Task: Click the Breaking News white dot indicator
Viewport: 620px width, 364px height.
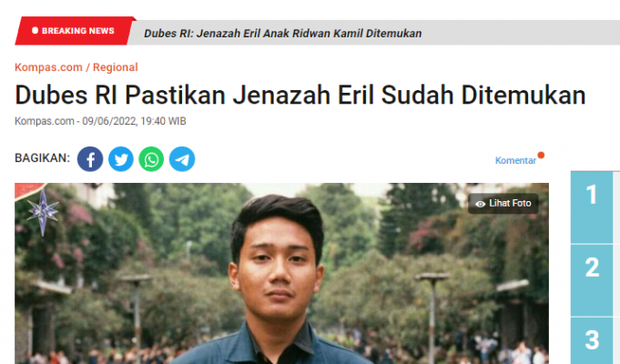Action: [36, 30]
